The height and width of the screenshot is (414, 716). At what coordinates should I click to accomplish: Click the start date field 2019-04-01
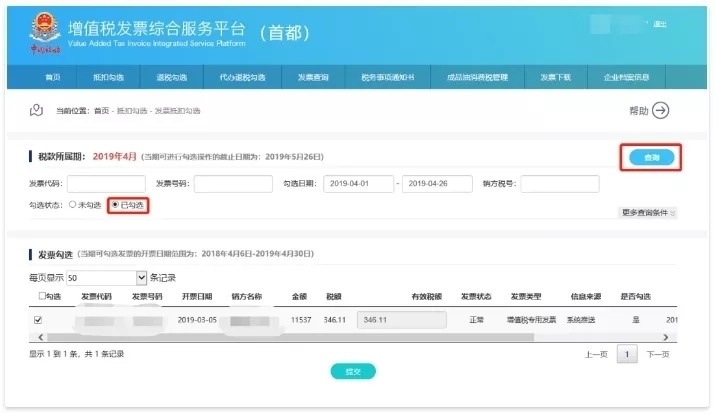(358, 184)
